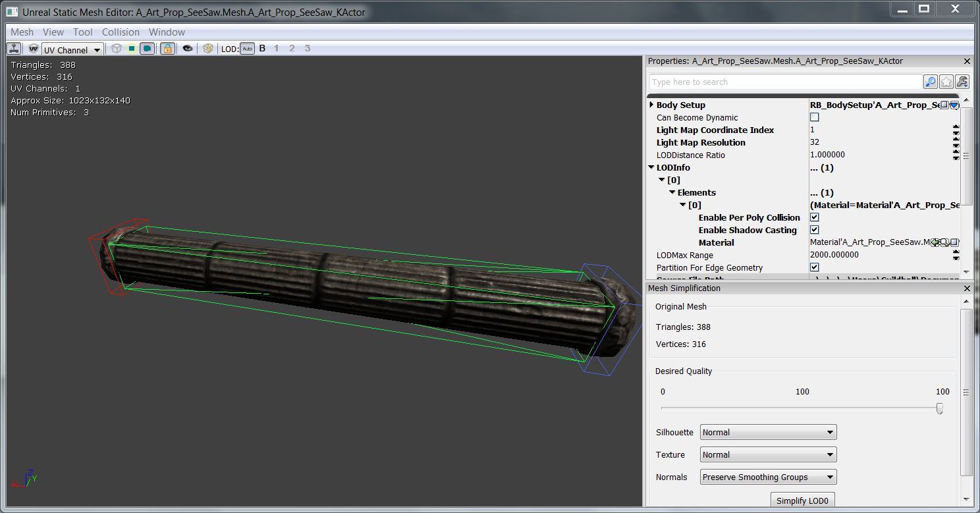Toggle the bounds display square icon
The width and height of the screenshot is (980, 513).
click(x=132, y=49)
